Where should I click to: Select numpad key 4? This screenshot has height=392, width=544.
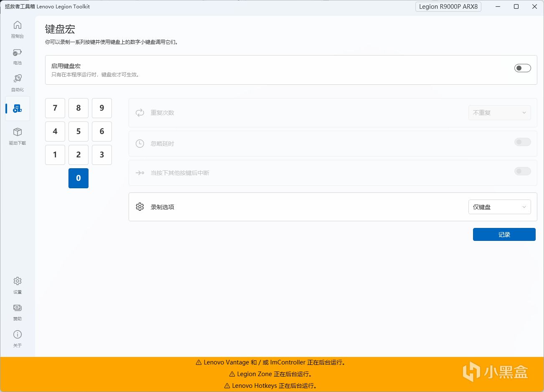coord(55,132)
